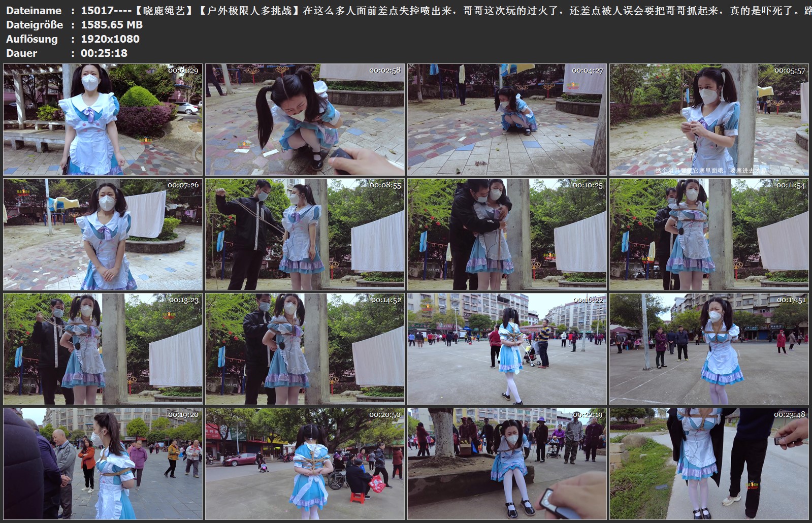812x523 pixels.
Task: Select the thumbnail at 00:04:27
Action: (507, 119)
